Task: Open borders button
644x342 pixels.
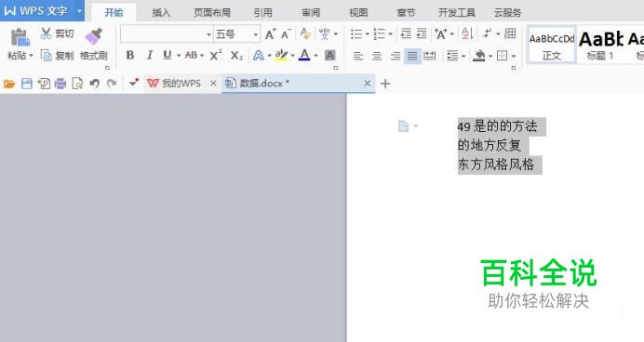Action: click(x=502, y=56)
